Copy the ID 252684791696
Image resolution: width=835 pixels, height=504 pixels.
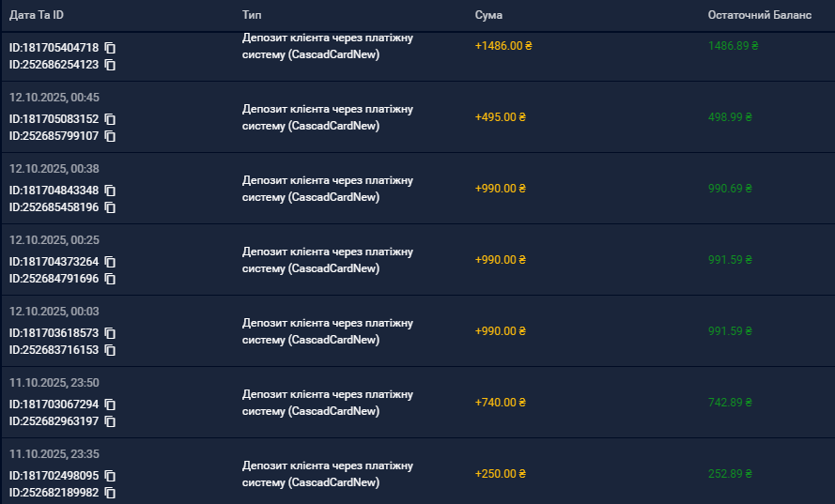110,279
